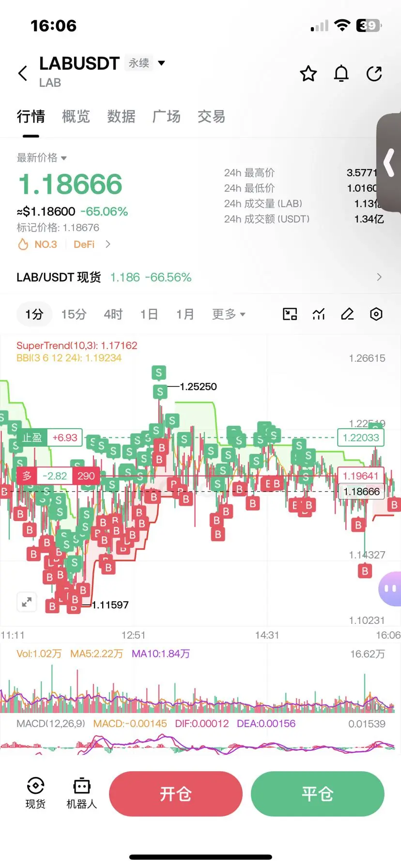This screenshot has width=401, height=868.
Task: Open the 广场 tab
Action: tap(166, 116)
